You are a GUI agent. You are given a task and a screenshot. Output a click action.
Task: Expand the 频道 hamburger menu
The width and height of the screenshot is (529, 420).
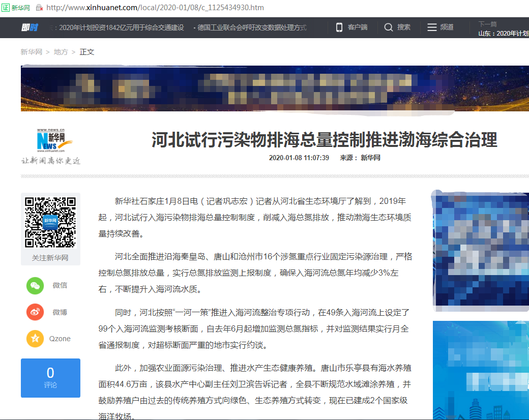pos(432,27)
